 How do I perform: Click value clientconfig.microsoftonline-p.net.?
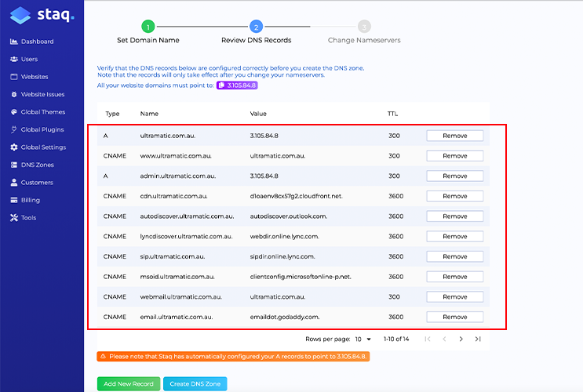tap(301, 277)
